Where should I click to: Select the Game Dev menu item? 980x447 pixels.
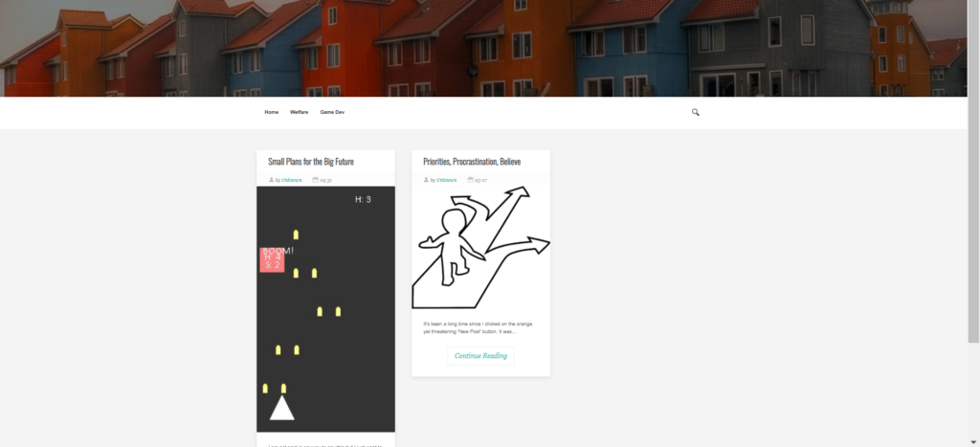(x=332, y=113)
